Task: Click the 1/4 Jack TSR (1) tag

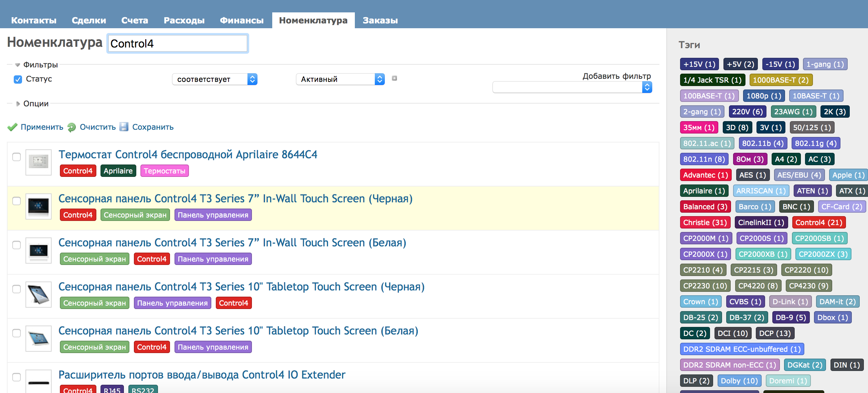Action: (x=712, y=80)
